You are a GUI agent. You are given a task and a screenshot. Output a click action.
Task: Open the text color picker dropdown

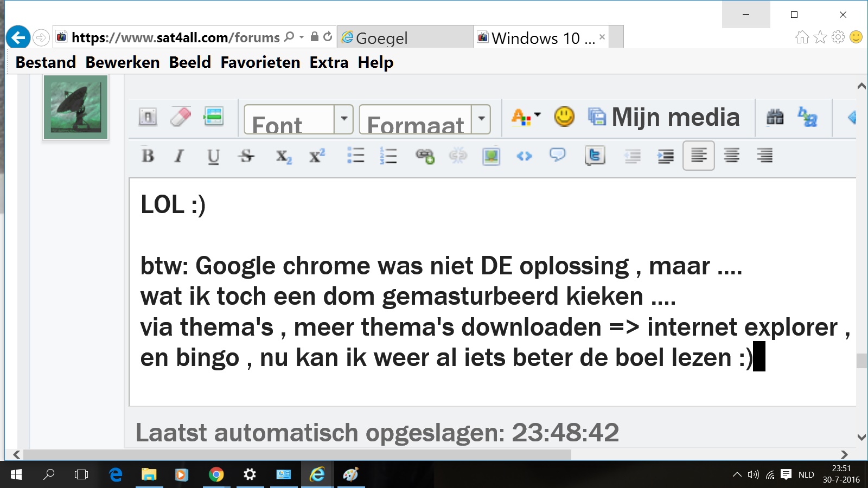tap(526, 117)
